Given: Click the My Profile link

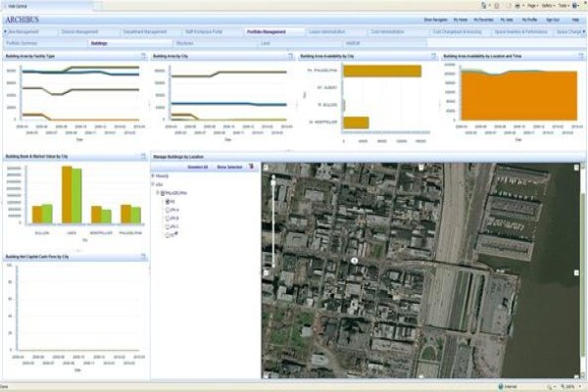Looking at the screenshot, I should (x=529, y=20).
